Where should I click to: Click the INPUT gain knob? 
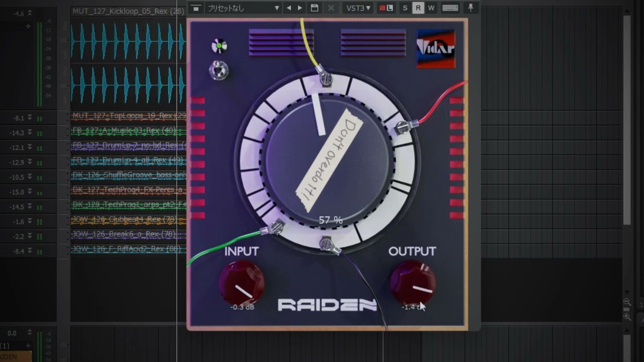coord(242,283)
